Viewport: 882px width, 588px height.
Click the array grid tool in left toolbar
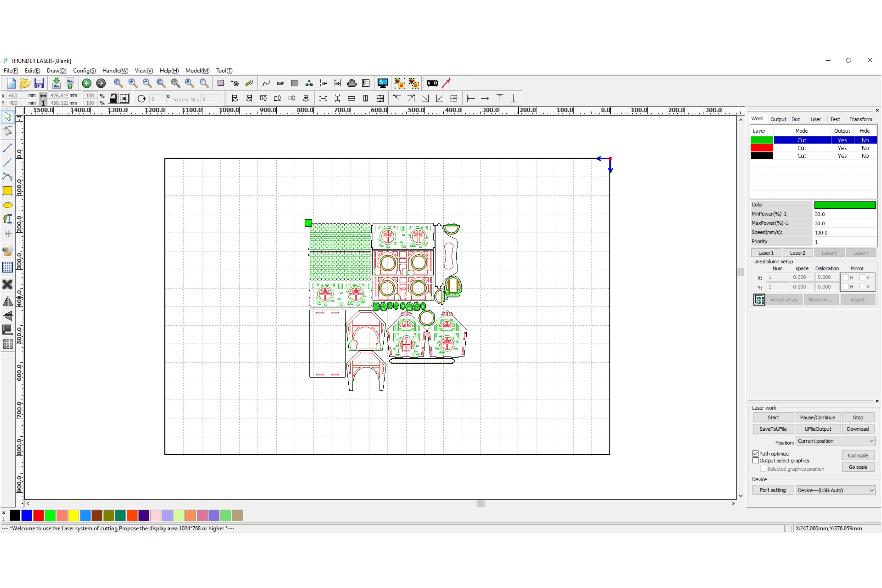(x=8, y=344)
